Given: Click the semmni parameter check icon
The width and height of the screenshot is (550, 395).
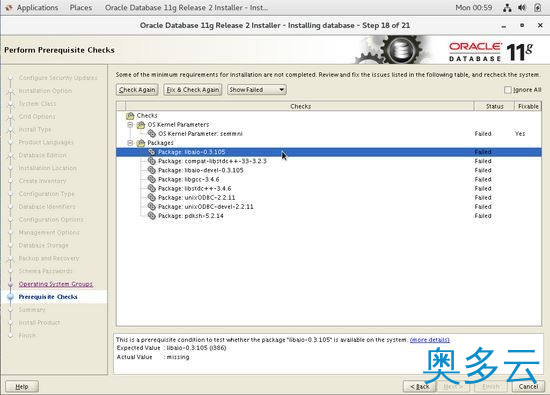Looking at the screenshot, I should (152, 134).
